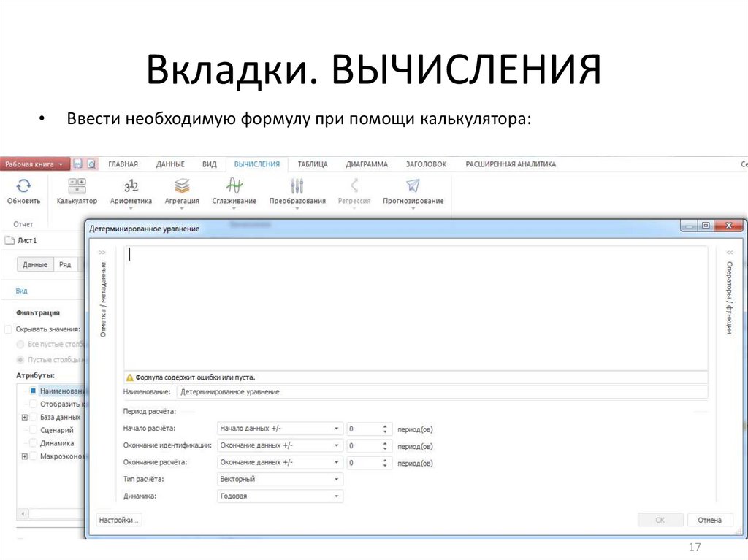Click the Настройки button
Image resolution: width=748 pixels, height=560 pixels.
[118, 519]
